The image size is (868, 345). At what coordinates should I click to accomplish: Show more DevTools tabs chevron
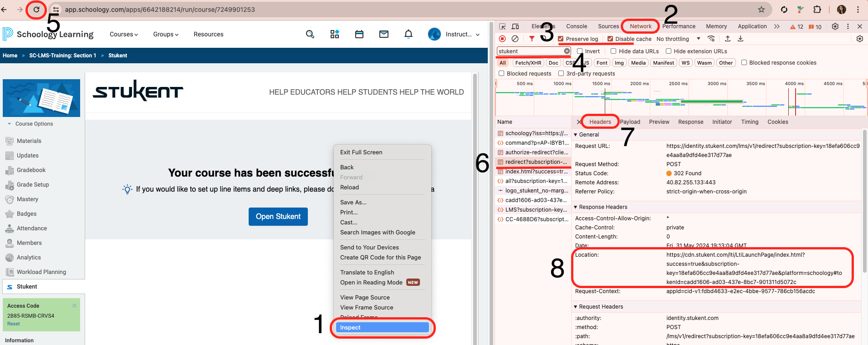[x=777, y=26]
